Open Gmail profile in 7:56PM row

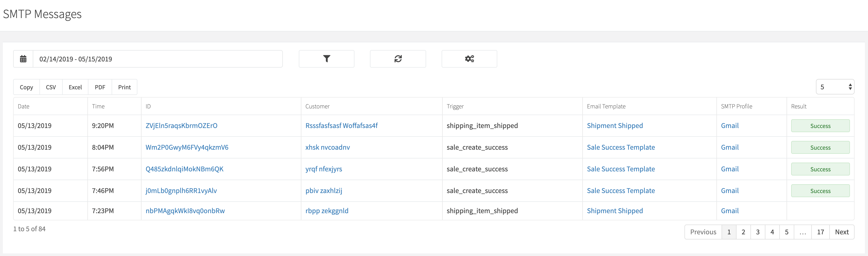[730, 169]
